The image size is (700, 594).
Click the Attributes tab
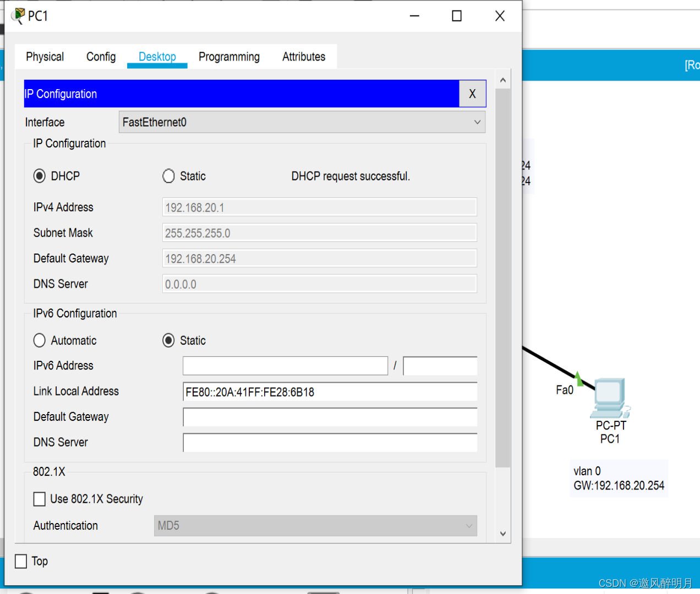[303, 57]
